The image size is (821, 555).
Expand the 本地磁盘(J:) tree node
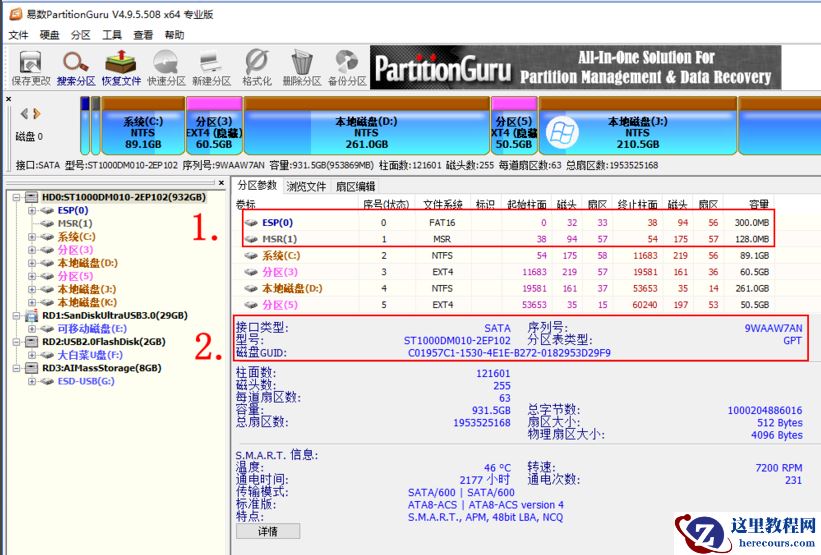coord(32,289)
